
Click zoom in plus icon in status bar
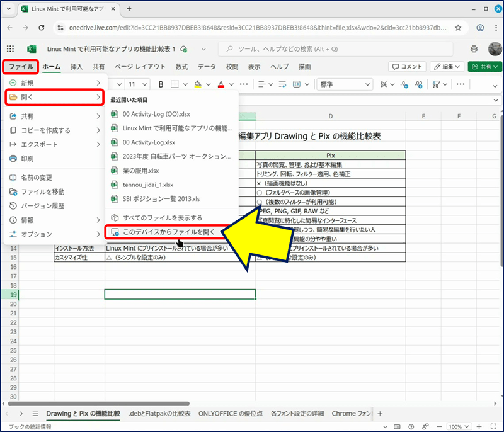479,426
